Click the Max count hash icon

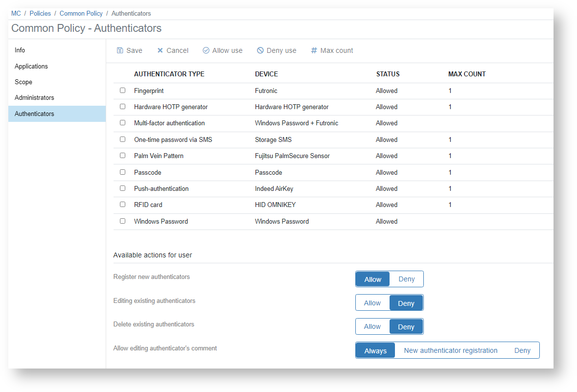[x=314, y=50]
